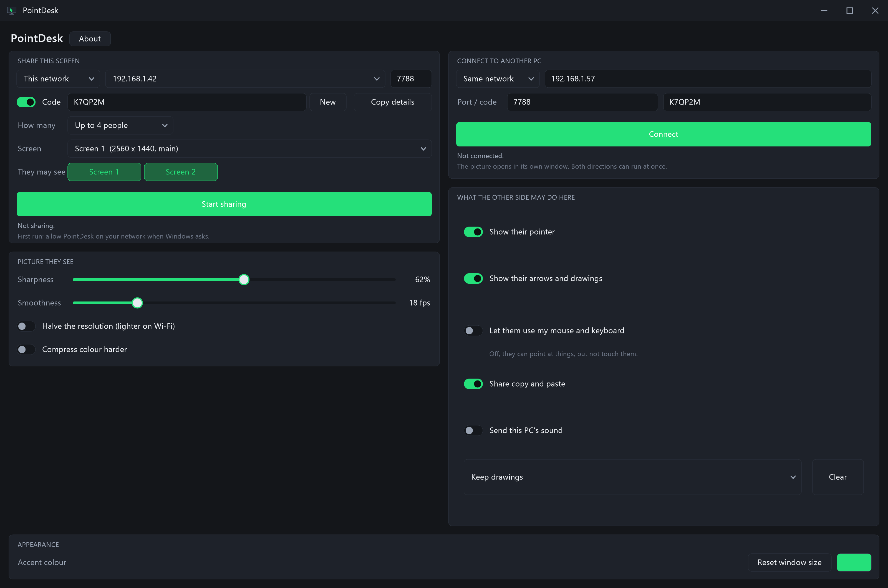Enable Let them use my mouse and keyboard
888x588 pixels.
pos(473,331)
